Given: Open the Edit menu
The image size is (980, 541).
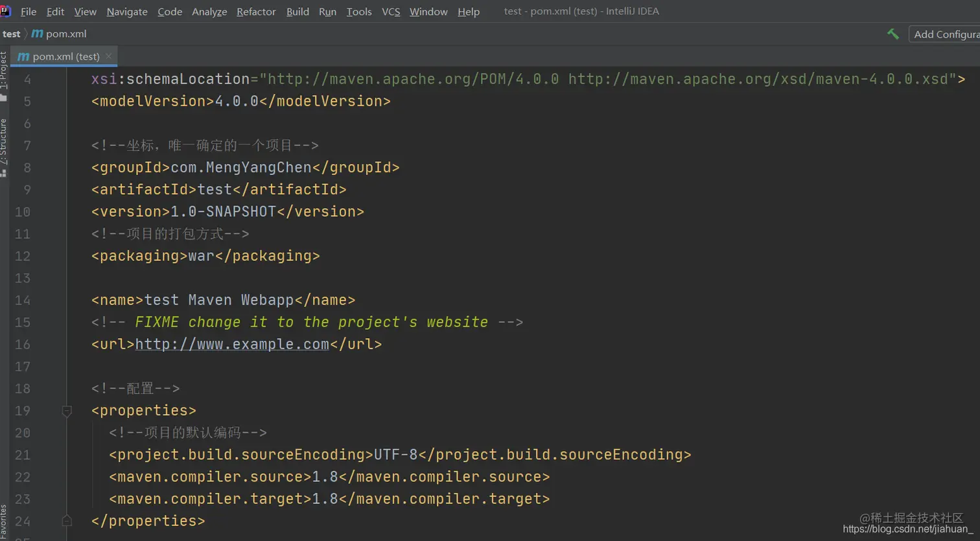Looking at the screenshot, I should coord(55,12).
